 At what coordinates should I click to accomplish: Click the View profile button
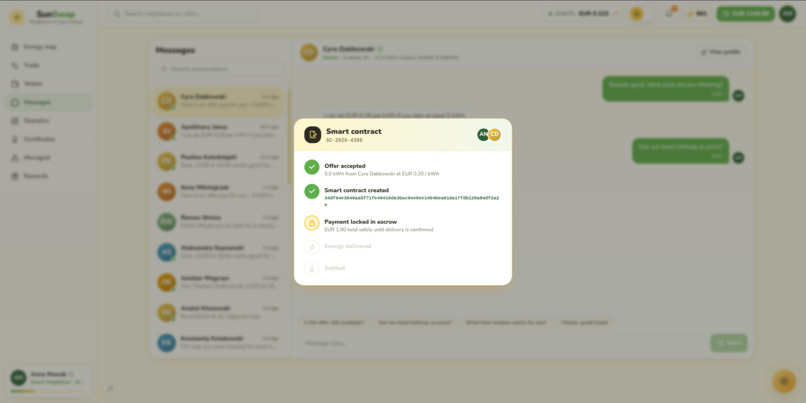pos(721,52)
